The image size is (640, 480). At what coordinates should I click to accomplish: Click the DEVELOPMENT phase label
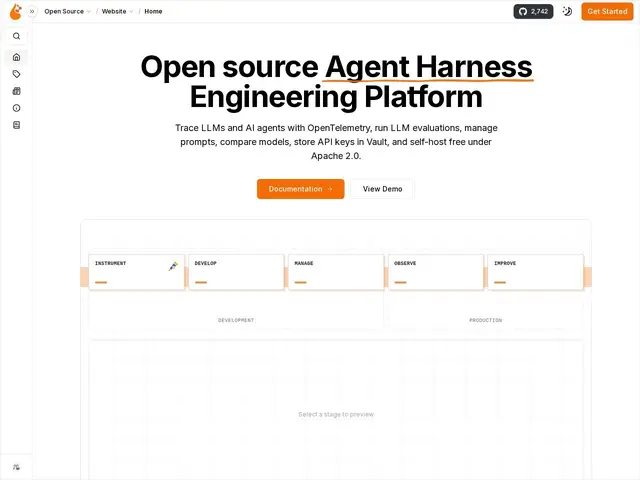tap(236, 320)
